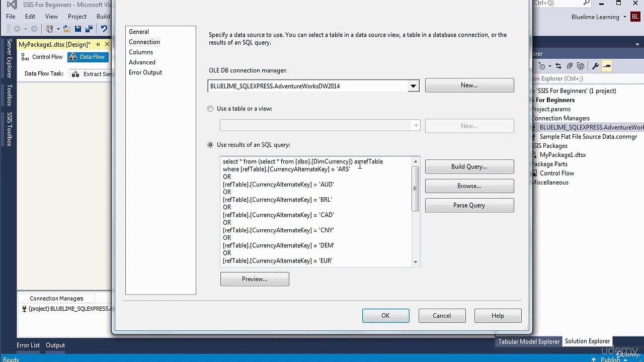644x362 pixels.
Task: Click the Help button
Action: (x=498, y=316)
